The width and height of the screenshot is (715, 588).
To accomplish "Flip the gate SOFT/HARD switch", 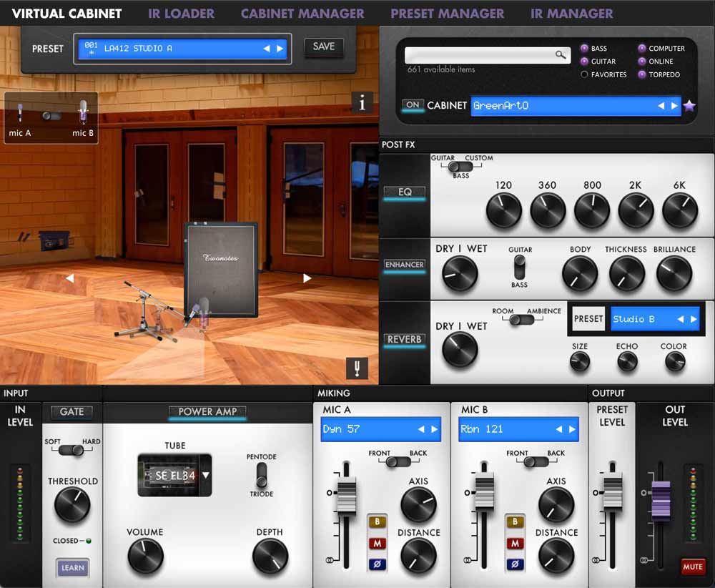I will click(71, 450).
